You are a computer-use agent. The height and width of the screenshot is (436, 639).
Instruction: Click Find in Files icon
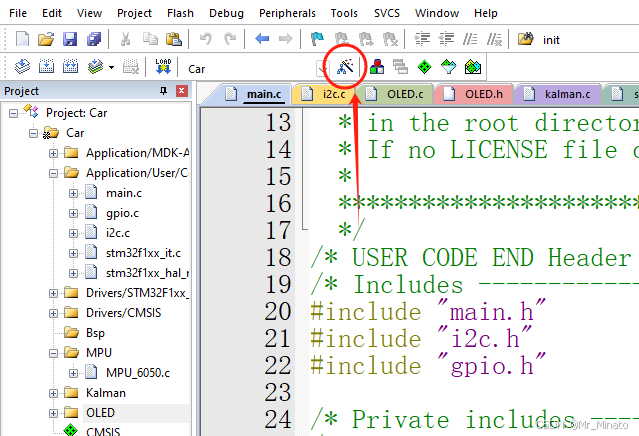pyautogui.click(x=526, y=39)
